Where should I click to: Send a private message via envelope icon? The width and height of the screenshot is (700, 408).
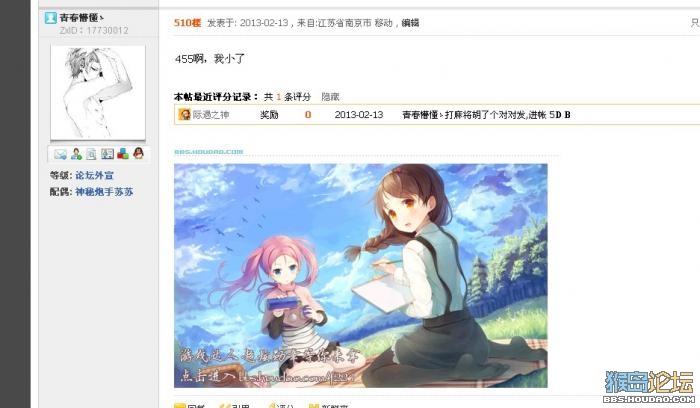pyautogui.click(x=60, y=154)
